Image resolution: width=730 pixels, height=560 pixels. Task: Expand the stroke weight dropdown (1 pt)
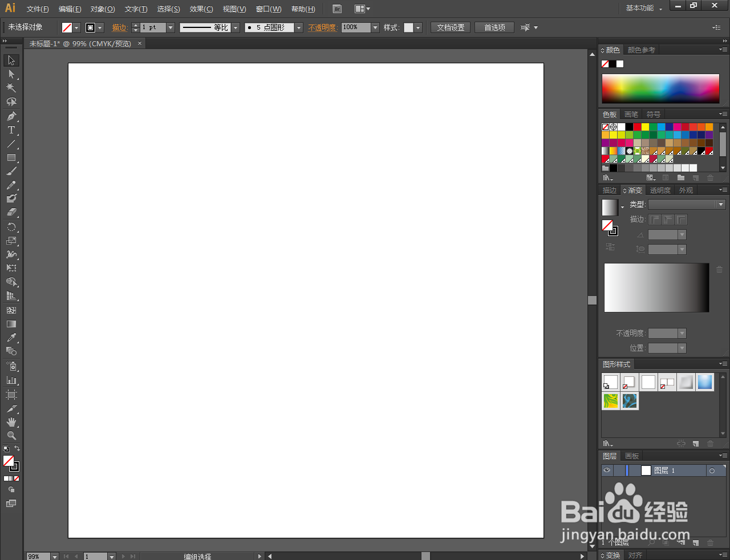(x=170, y=27)
